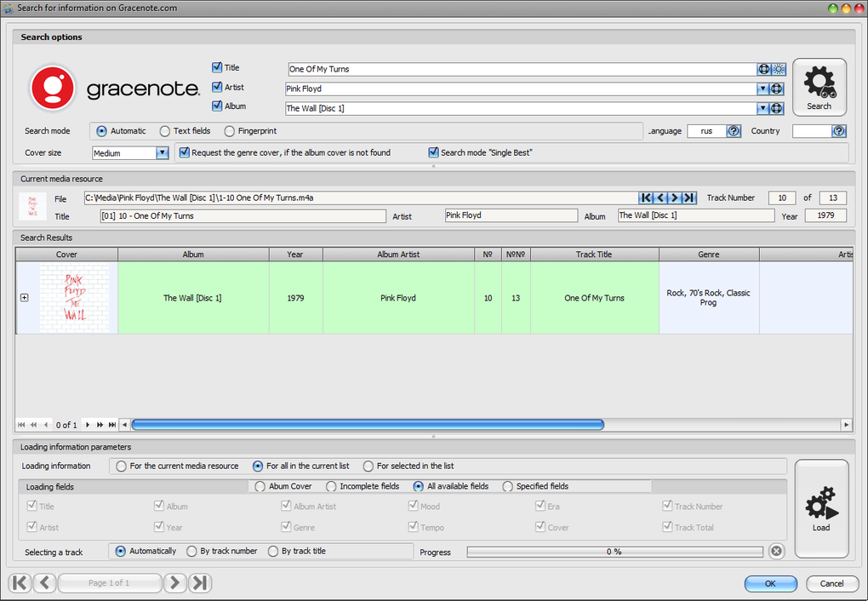This screenshot has height=601, width=868.
Task: Cancel loading with the progress X icon
Action: (x=777, y=551)
